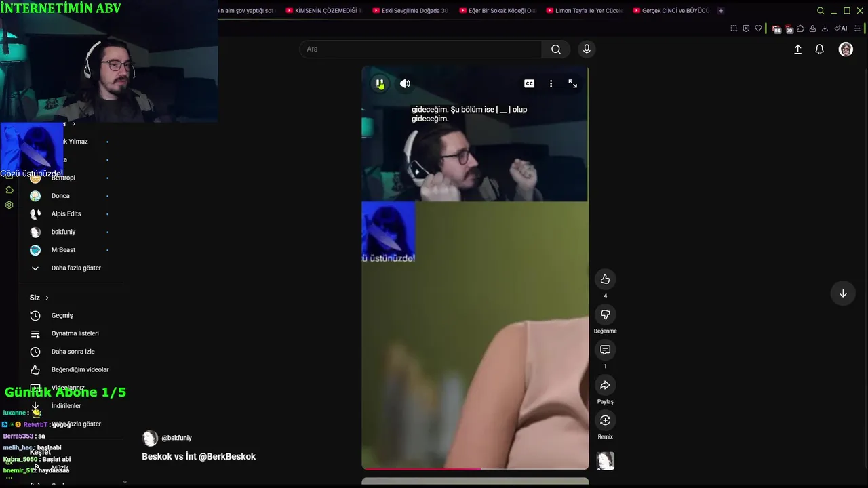Open the browser easy setup sliders icon
The height and width of the screenshot is (488, 868).
(x=858, y=28)
